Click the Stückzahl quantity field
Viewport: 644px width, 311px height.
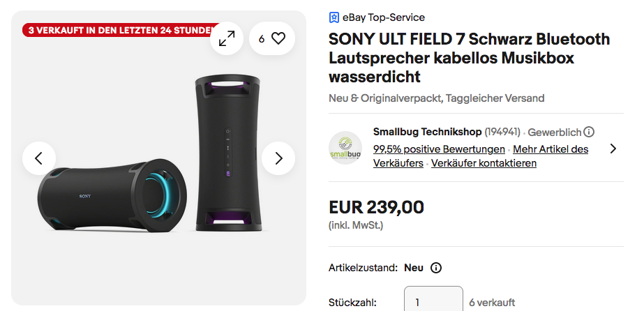point(433,302)
